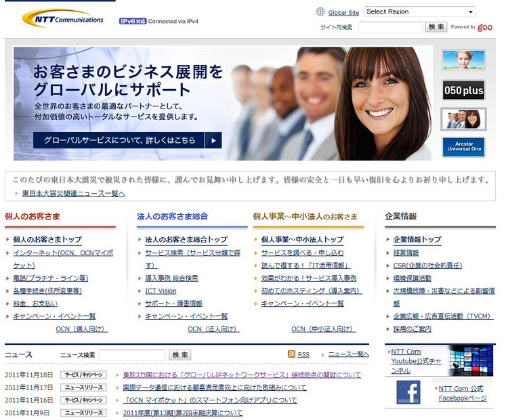Click ニュースリリース tag on November 17 row
The image size is (508, 420).
83,387
